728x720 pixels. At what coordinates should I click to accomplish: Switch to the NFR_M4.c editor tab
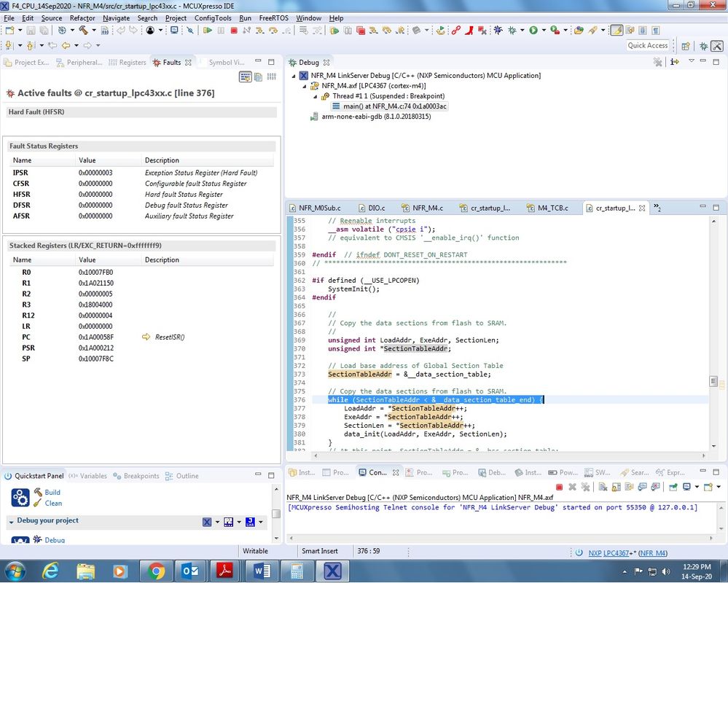click(x=423, y=208)
